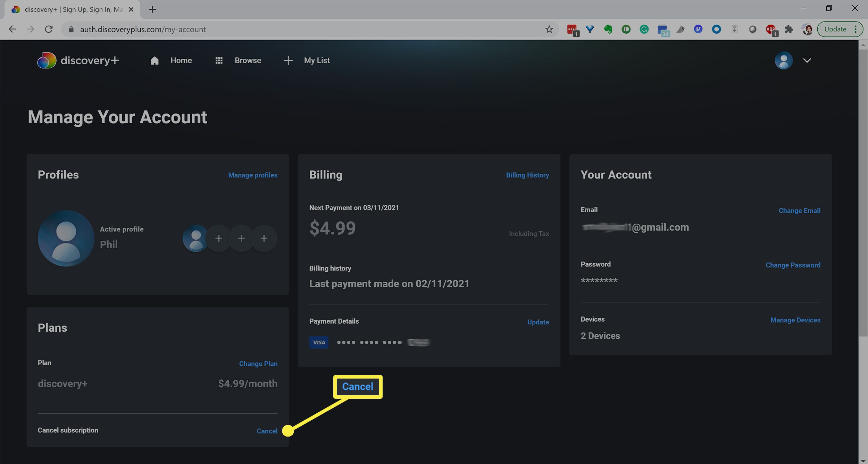Select the discovery+ browser tab
This screenshot has height=464, width=868.
[72, 10]
